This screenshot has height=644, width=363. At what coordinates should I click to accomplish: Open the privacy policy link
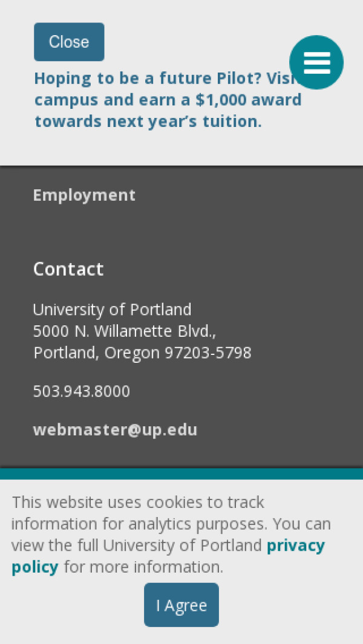[295, 545]
